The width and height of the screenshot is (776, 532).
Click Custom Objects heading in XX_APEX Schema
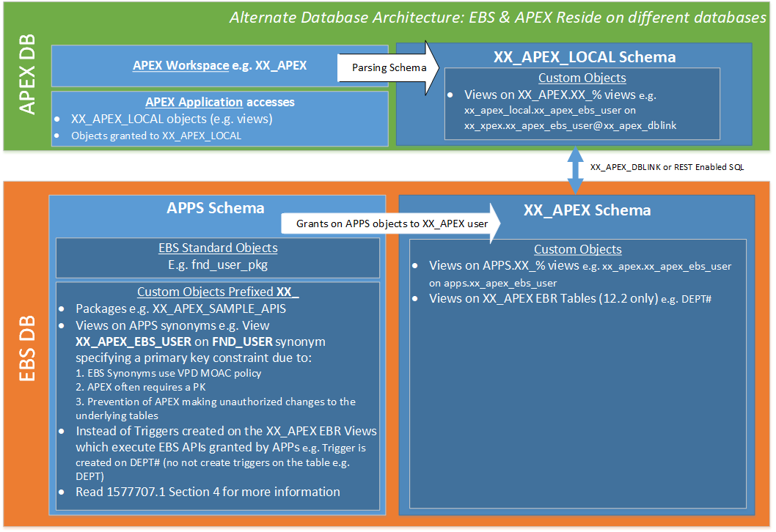click(x=577, y=249)
